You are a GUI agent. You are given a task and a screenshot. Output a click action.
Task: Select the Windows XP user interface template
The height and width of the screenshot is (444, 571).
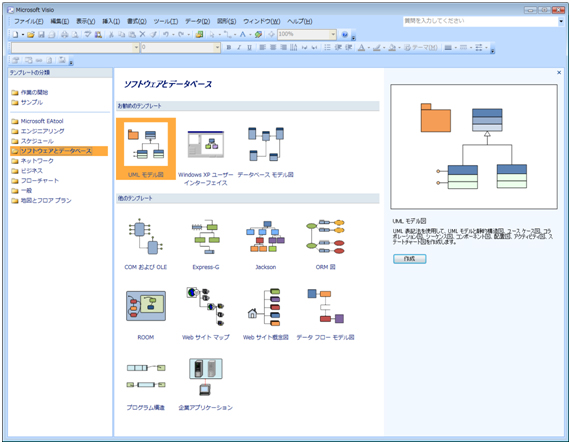(206, 157)
